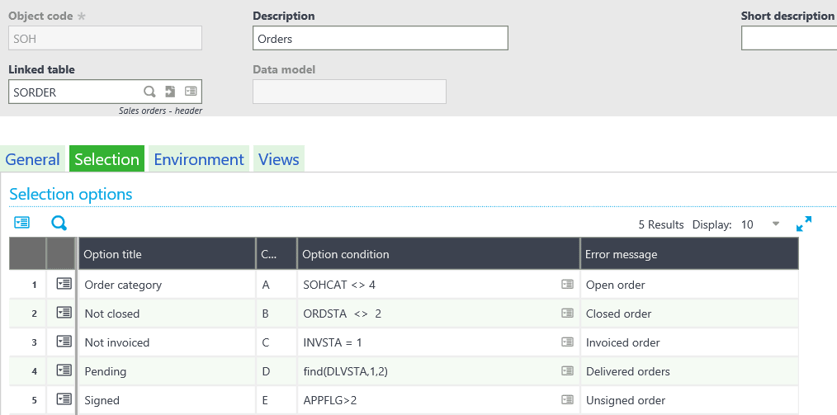Open Linked table selection list icon
The image size is (837, 415).
coord(190,92)
